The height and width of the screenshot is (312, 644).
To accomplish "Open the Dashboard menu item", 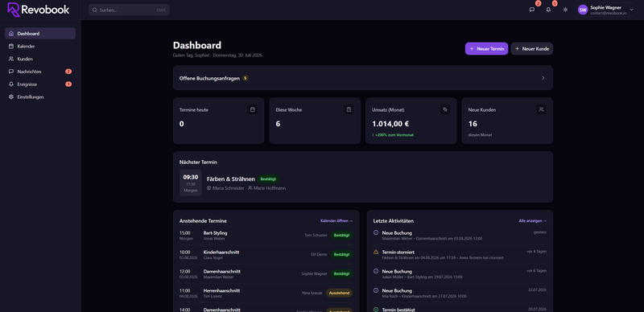I will (x=40, y=34).
